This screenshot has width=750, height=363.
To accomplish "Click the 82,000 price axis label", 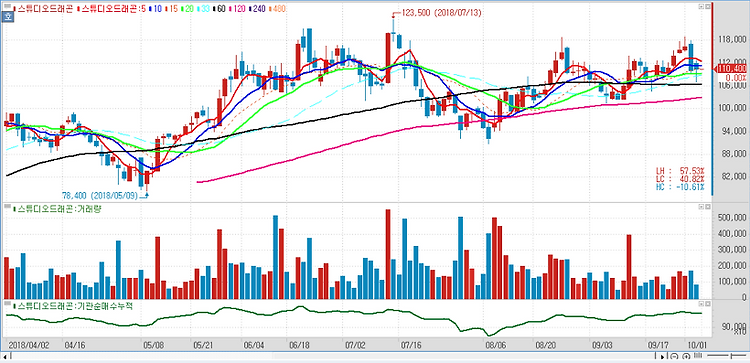I will point(733,176).
